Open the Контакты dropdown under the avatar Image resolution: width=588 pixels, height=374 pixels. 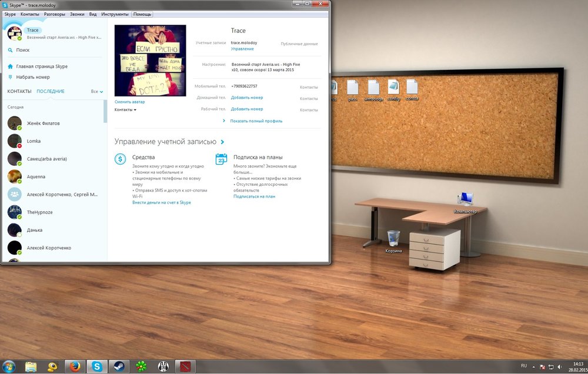(125, 110)
